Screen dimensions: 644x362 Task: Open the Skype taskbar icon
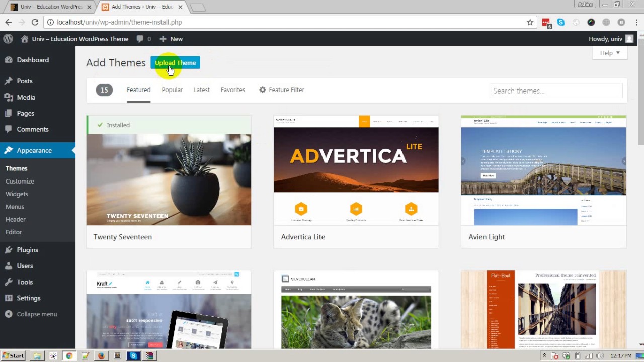coord(133,356)
